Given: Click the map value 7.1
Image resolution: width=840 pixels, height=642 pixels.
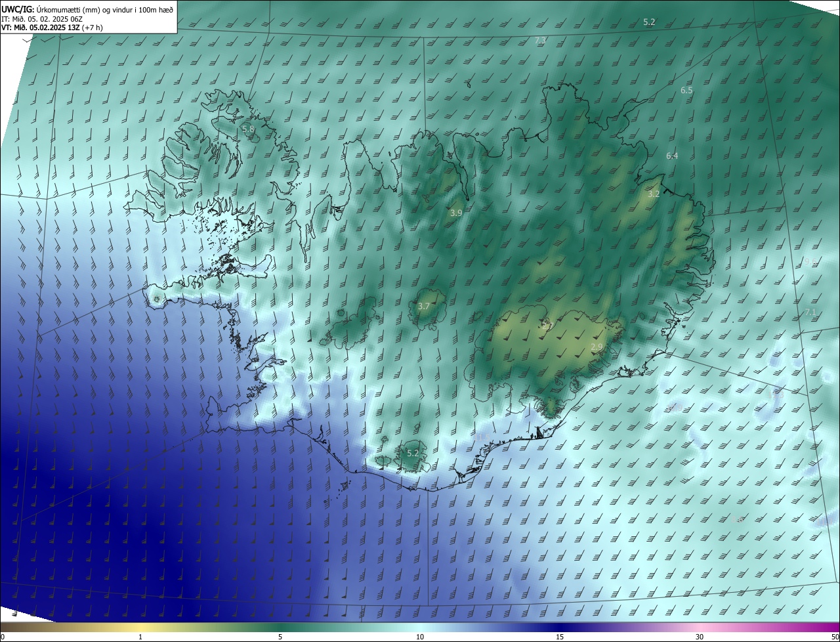Looking at the screenshot, I should pyautogui.click(x=810, y=312).
